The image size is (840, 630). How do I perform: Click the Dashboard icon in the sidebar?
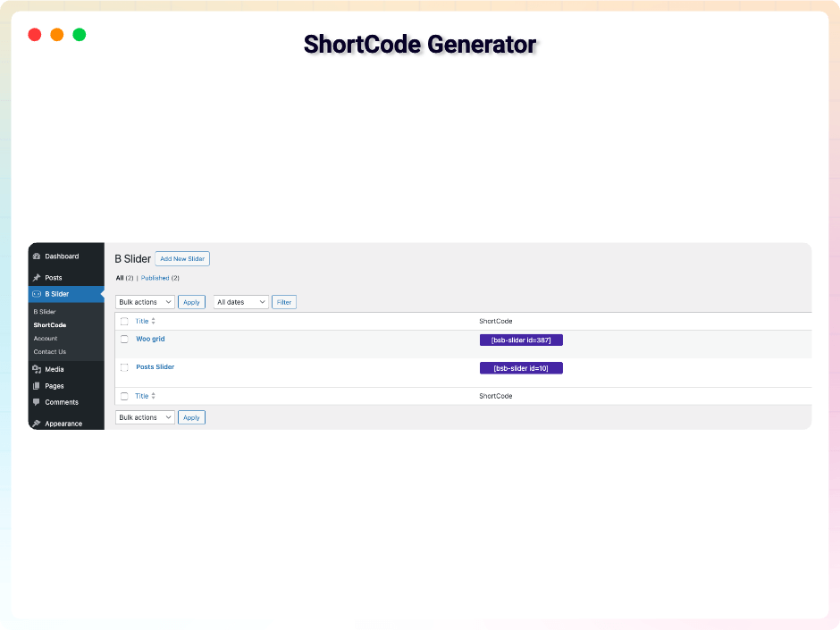coord(38,256)
